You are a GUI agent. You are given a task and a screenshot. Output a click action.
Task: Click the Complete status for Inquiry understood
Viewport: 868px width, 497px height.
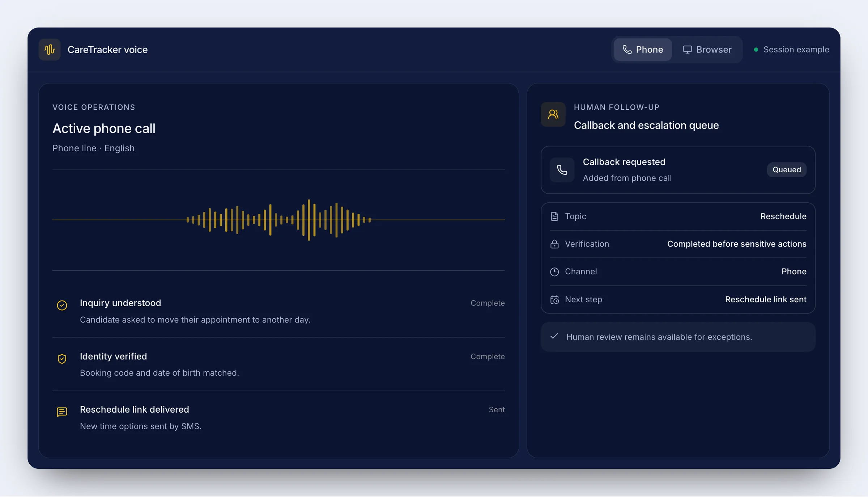tap(488, 303)
